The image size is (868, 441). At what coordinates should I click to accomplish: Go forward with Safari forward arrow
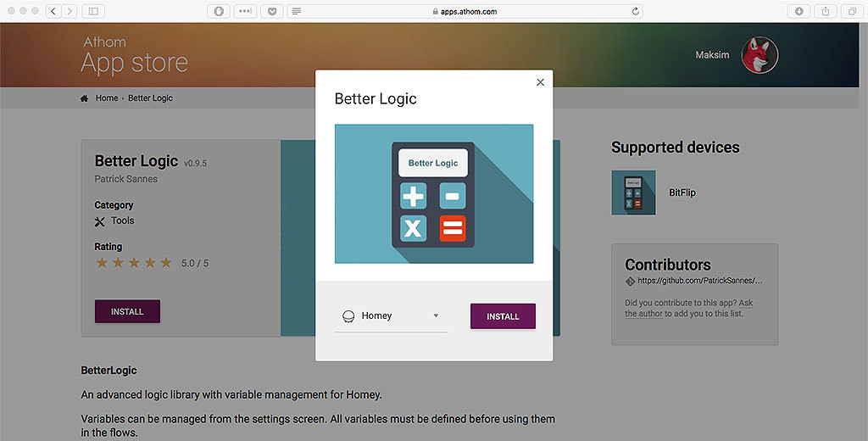click(x=70, y=11)
